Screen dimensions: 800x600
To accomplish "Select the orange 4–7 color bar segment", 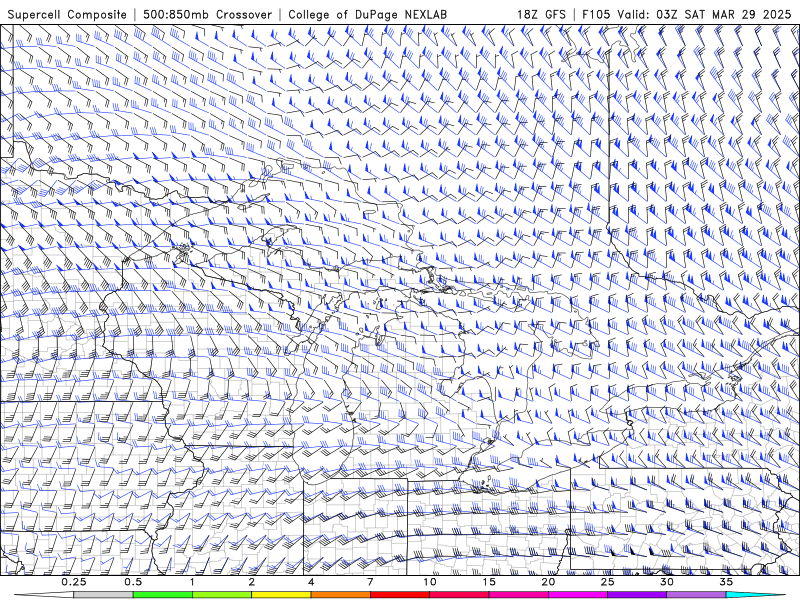I will [340, 595].
